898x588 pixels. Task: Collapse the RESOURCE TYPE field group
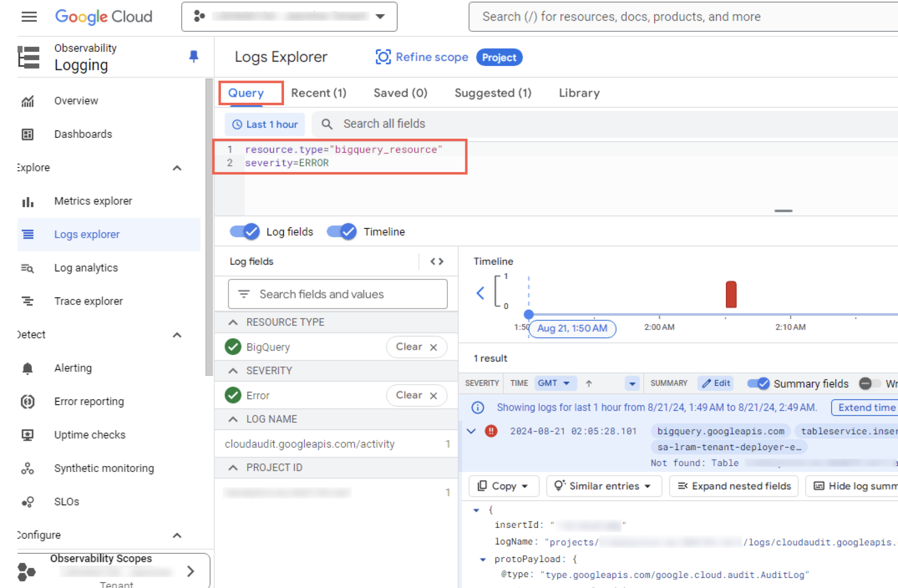(x=233, y=322)
